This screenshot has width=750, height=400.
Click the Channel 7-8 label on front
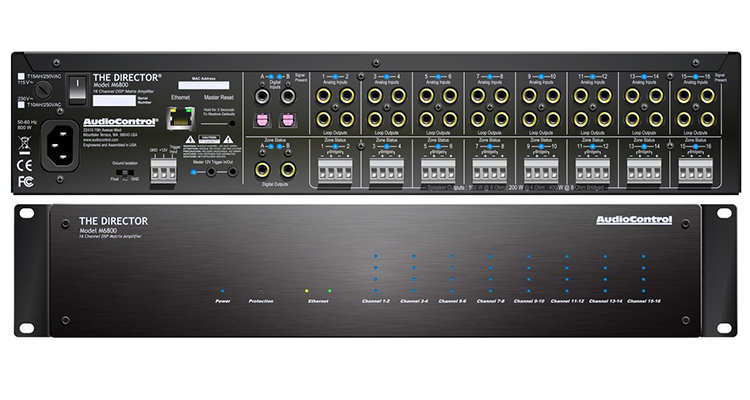tap(491, 301)
